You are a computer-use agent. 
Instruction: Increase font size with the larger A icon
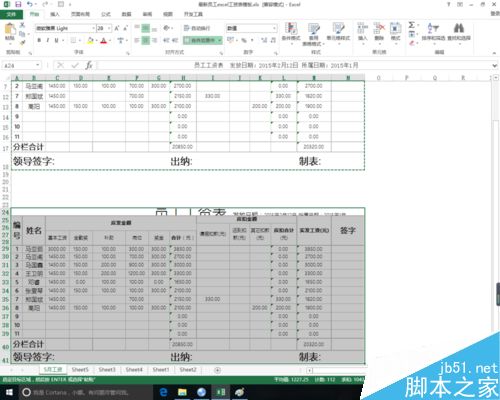(117, 29)
